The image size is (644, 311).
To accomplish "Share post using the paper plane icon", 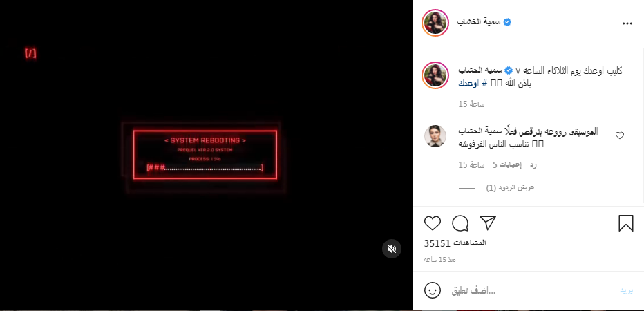I will [488, 223].
